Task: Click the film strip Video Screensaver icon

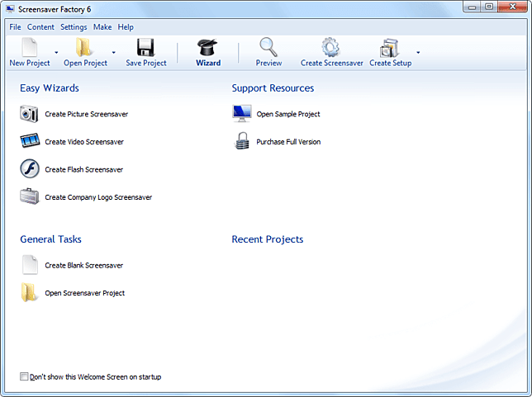Action: click(30, 140)
